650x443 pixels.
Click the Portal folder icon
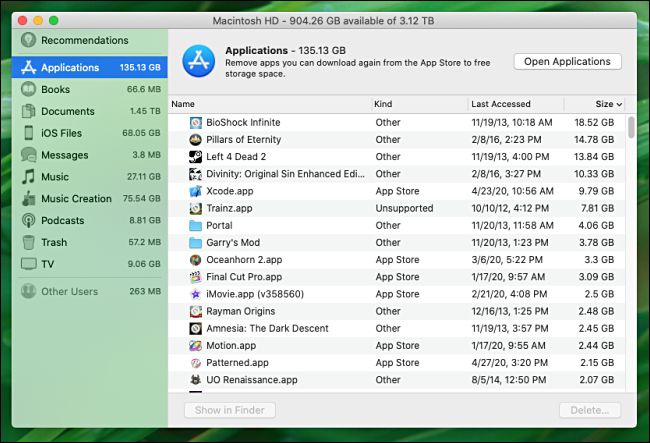tap(195, 225)
